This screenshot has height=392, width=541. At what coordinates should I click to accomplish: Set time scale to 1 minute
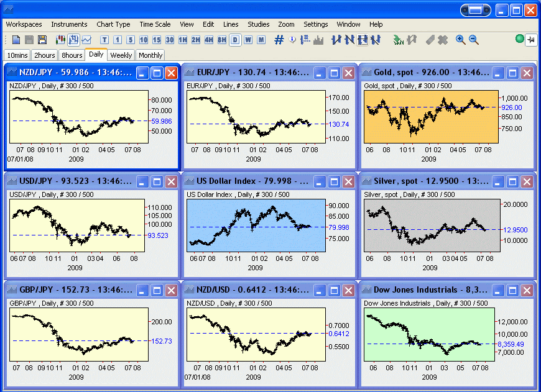pyautogui.click(x=118, y=40)
